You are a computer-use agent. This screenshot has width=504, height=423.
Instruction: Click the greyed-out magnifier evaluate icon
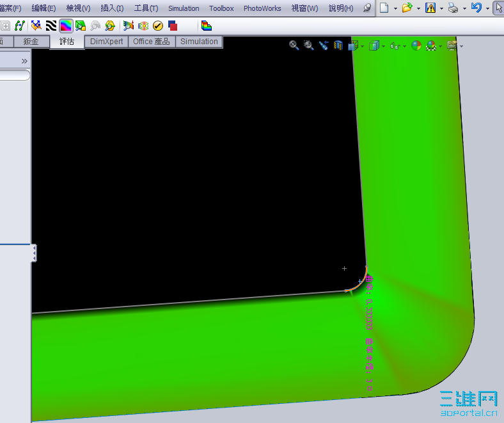(x=95, y=26)
